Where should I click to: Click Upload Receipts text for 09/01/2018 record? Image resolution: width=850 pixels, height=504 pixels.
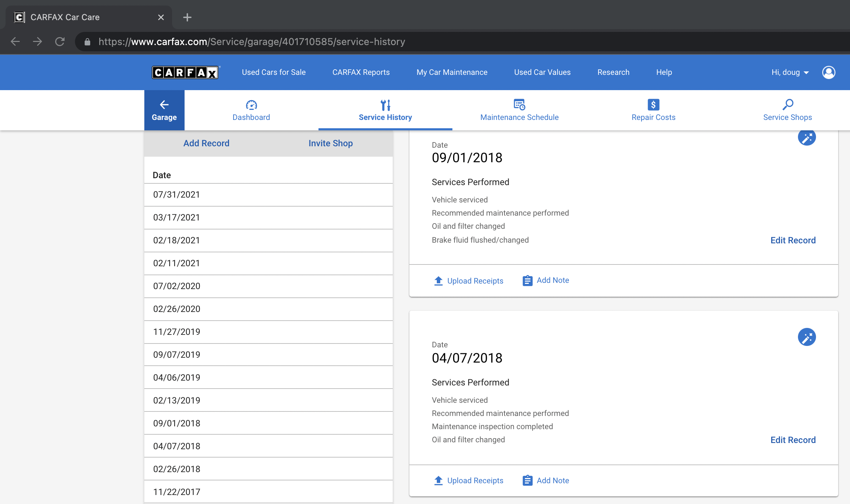click(475, 281)
